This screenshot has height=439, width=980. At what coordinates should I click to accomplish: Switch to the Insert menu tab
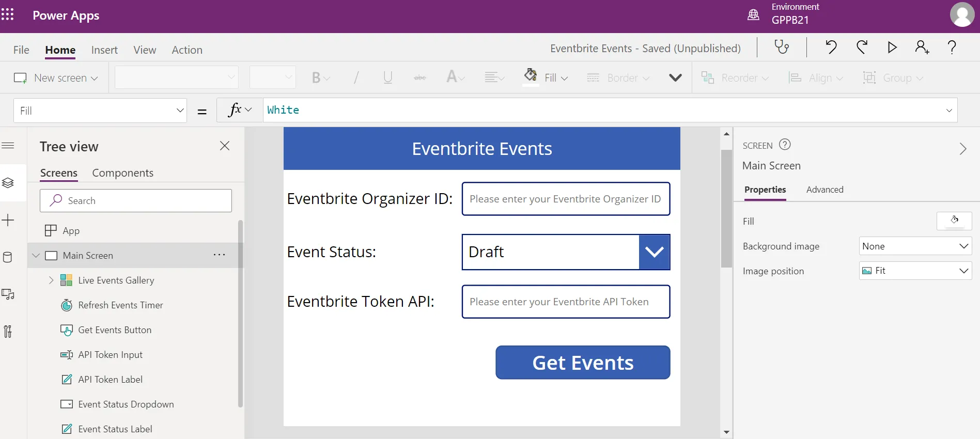[104, 50]
